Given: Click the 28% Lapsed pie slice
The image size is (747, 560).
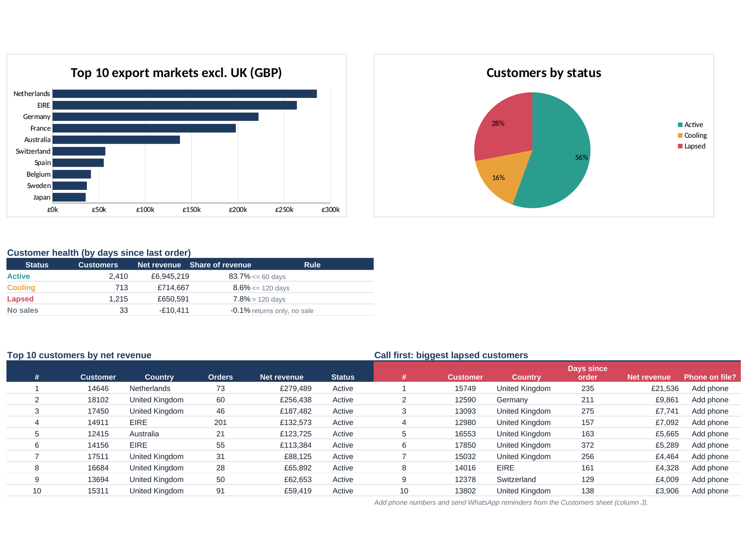Looking at the screenshot, I should (504, 126).
